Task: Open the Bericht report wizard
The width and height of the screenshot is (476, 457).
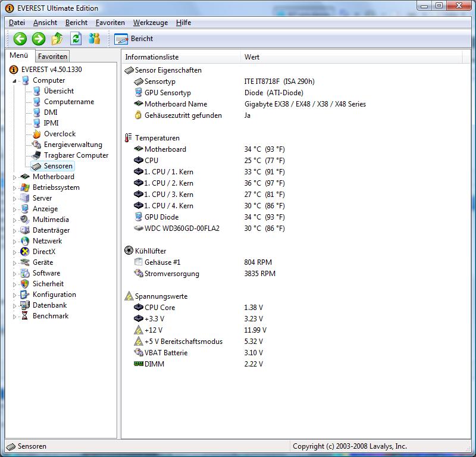Action: click(133, 39)
